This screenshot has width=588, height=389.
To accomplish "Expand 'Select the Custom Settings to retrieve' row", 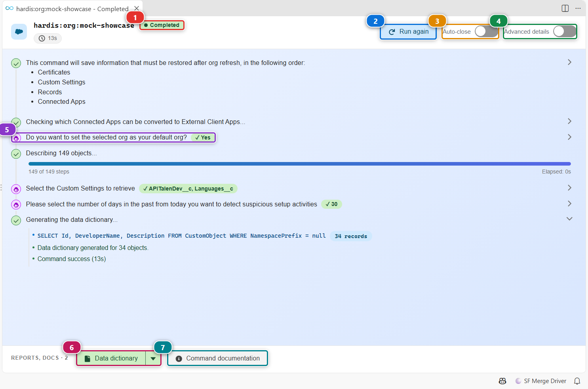I will [x=569, y=188].
